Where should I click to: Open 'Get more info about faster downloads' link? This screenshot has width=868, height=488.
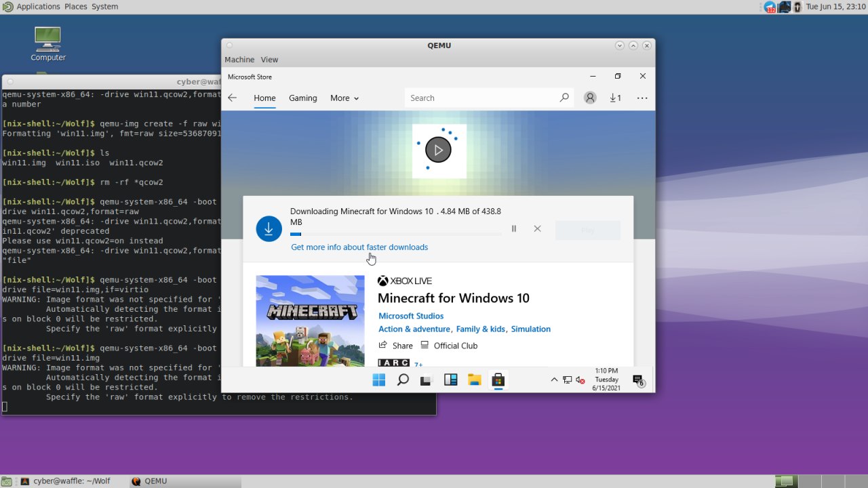tap(359, 247)
